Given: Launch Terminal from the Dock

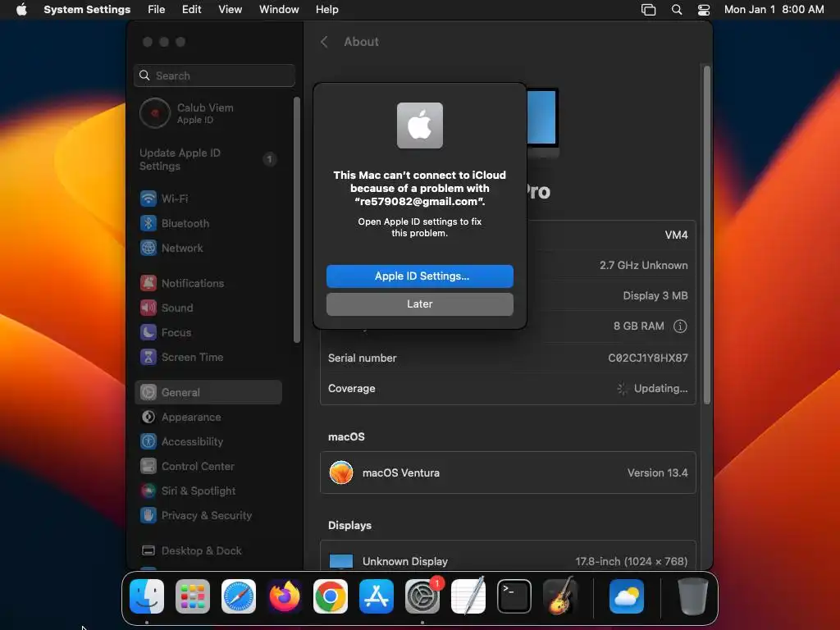Looking at the screenshot, I should click(x=514, y=596).
